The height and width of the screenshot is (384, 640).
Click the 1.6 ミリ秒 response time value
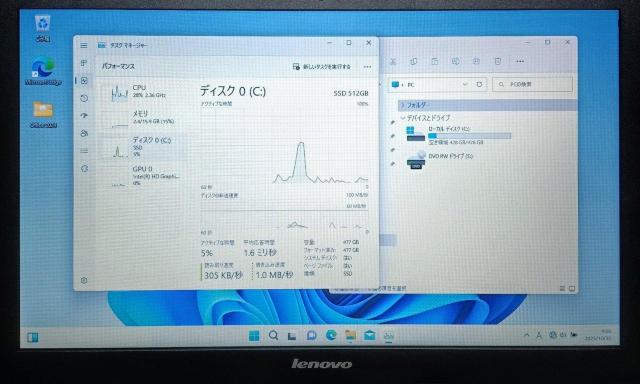(260, 253)
